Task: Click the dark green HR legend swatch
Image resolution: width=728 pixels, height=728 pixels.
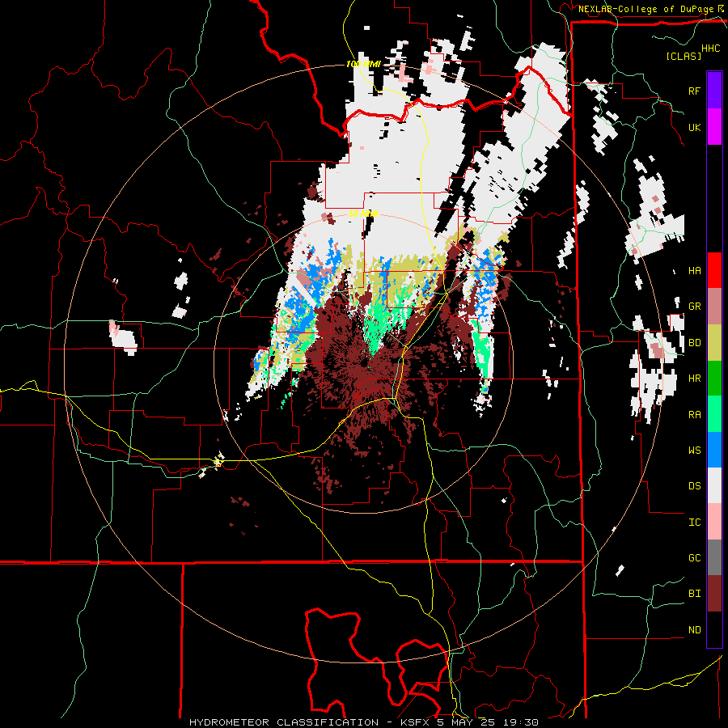Action: click(x=714, y=378)
